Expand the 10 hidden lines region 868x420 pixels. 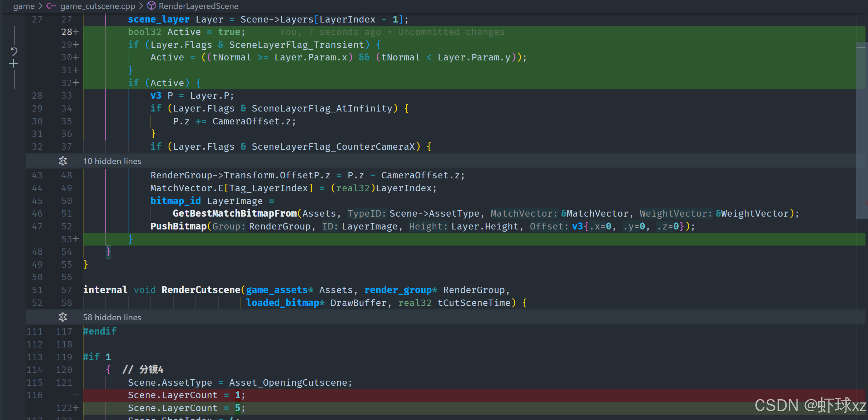click(x=112, y=161)
